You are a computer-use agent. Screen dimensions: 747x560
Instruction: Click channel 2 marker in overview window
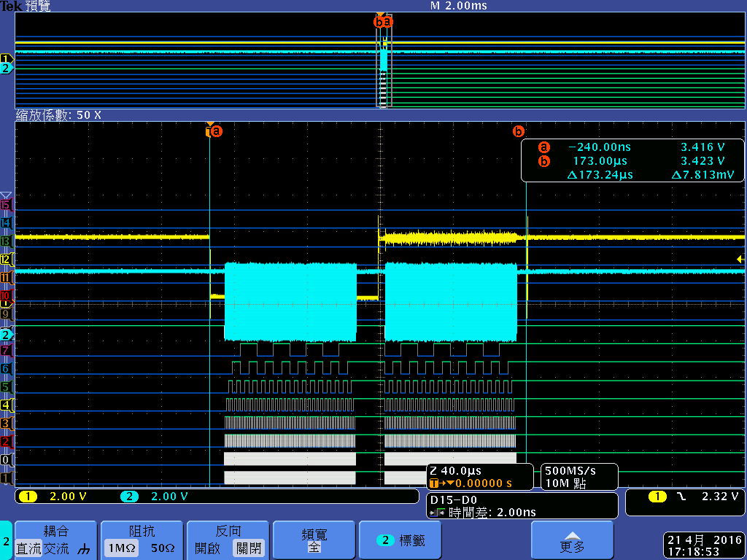[x=7, y=69]
